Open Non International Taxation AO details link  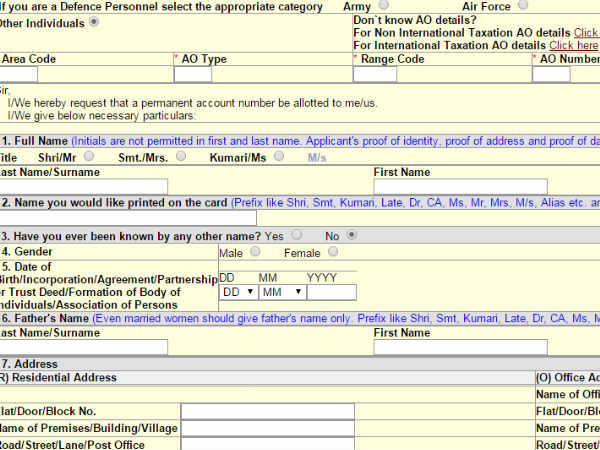point(586,33)
